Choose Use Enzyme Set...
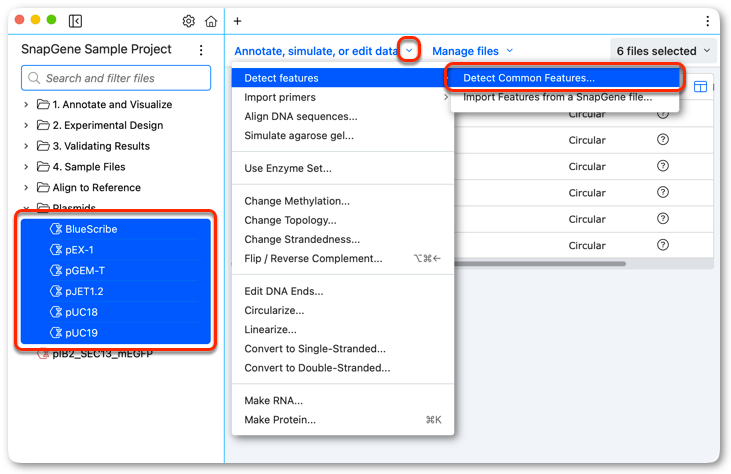The image size is (731, 474). 343,168
